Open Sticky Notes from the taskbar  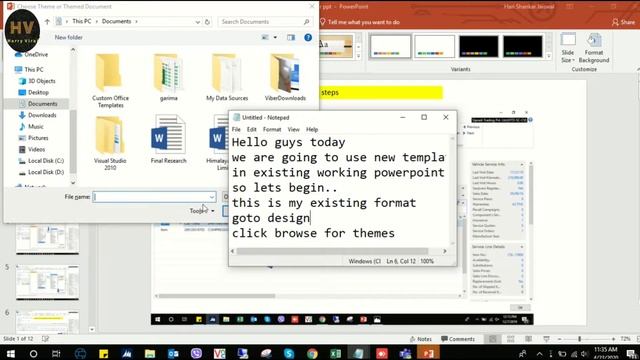(x=104, y=353)
